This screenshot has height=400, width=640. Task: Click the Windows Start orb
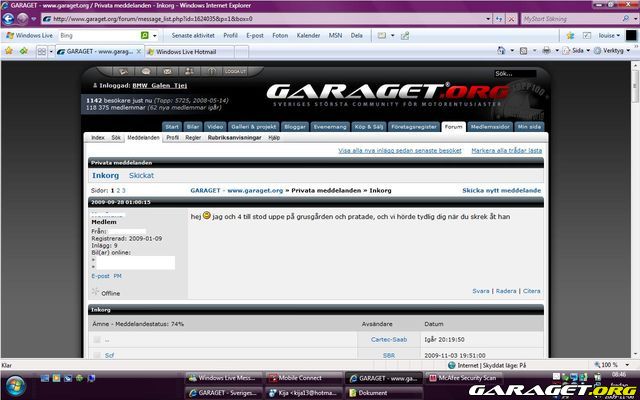(x=16, y=386)
